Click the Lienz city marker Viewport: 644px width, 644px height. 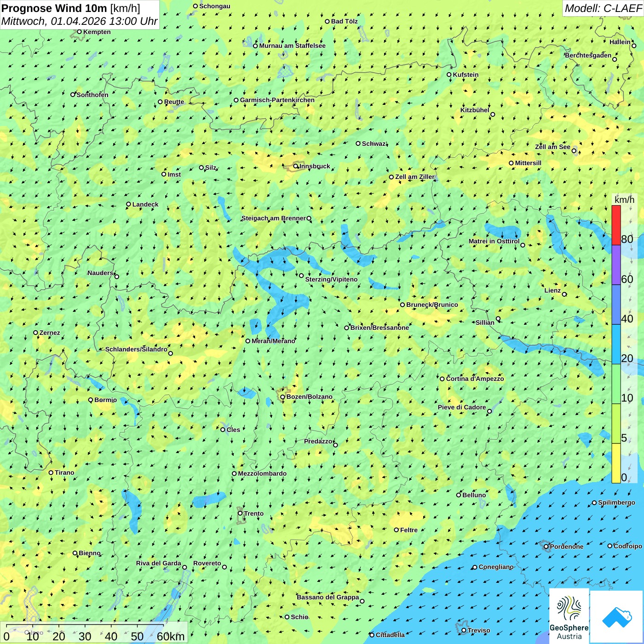point(564,294)
